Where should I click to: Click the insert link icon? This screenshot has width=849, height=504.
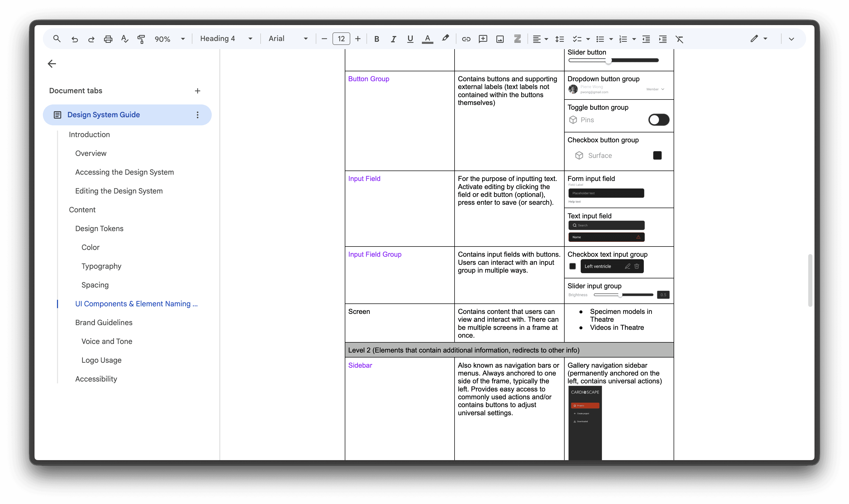pos(466,39)
